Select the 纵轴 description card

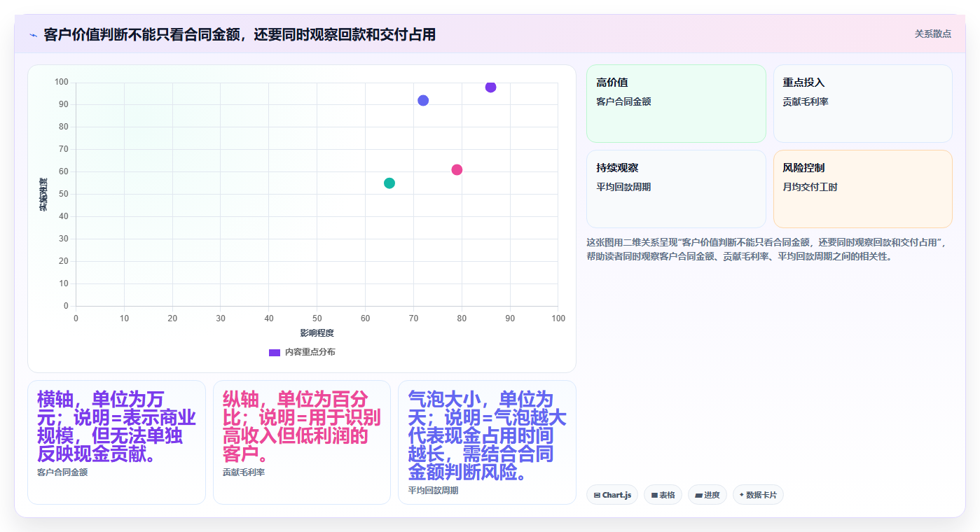pos(302,442)
